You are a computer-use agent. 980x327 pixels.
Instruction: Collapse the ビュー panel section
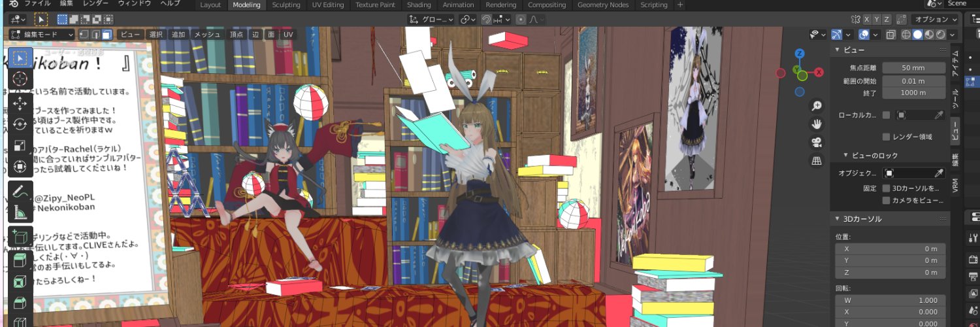click(837, 50)
